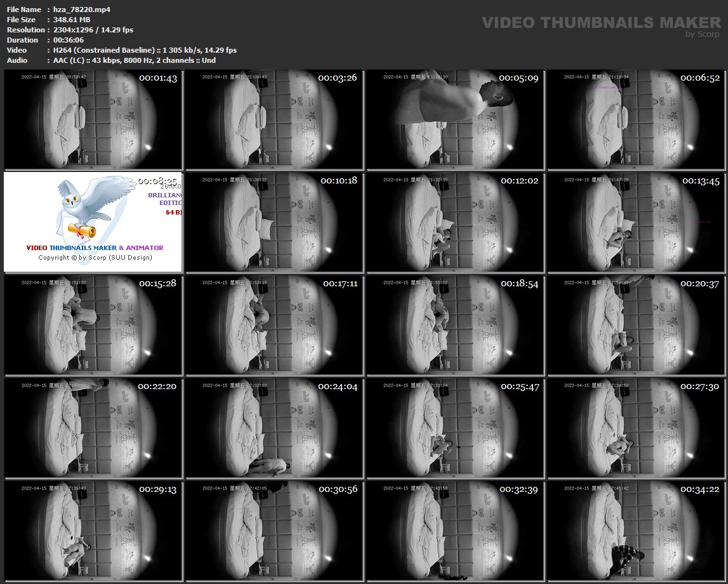The image size is (728, 584).
Task: Click the frame stamped 00:13:45
Action: click(x=636, y=222)
